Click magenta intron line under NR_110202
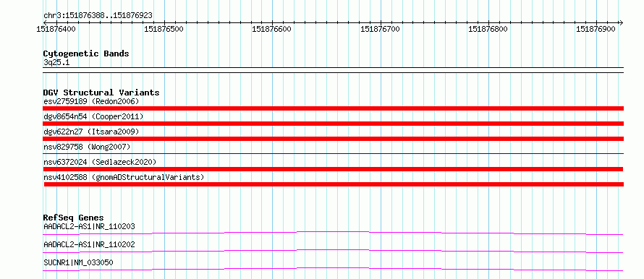The height and width of the screenshot is (279, 644). [333, 251]
